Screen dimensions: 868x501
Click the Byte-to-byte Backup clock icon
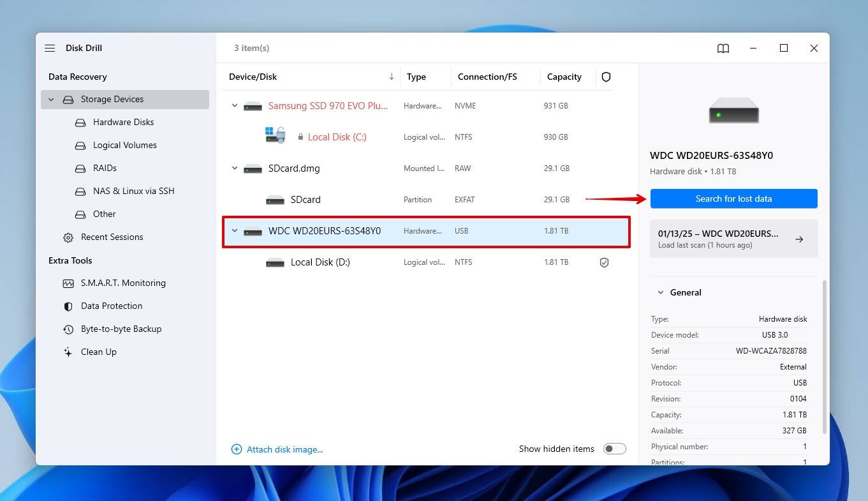68,329
